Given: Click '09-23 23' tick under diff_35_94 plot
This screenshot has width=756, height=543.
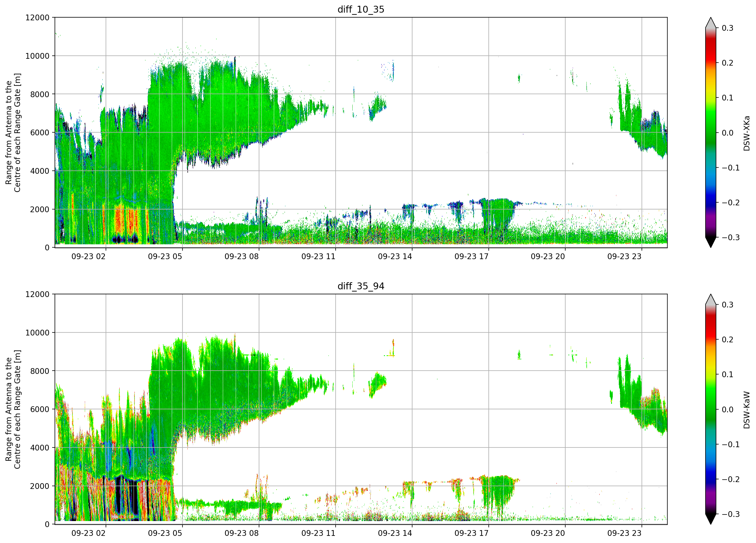Looking at the screenshot, I should (625, 533).
